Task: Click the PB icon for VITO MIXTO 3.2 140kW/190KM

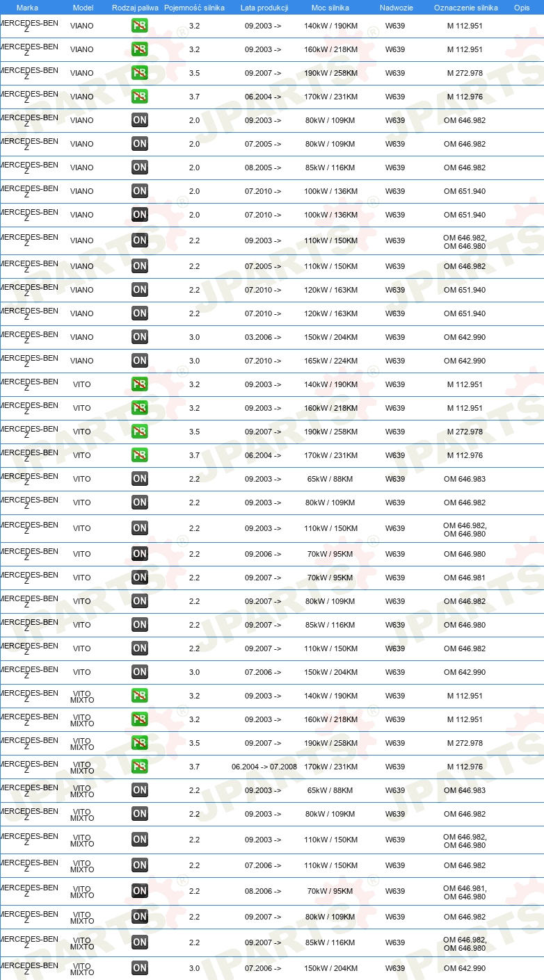Action: coord(139,696)
